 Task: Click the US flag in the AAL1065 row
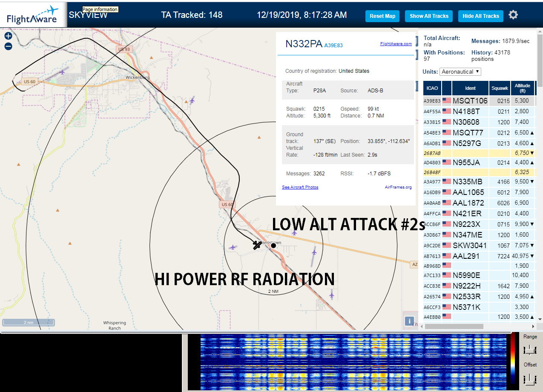click(x=447, y=192)
